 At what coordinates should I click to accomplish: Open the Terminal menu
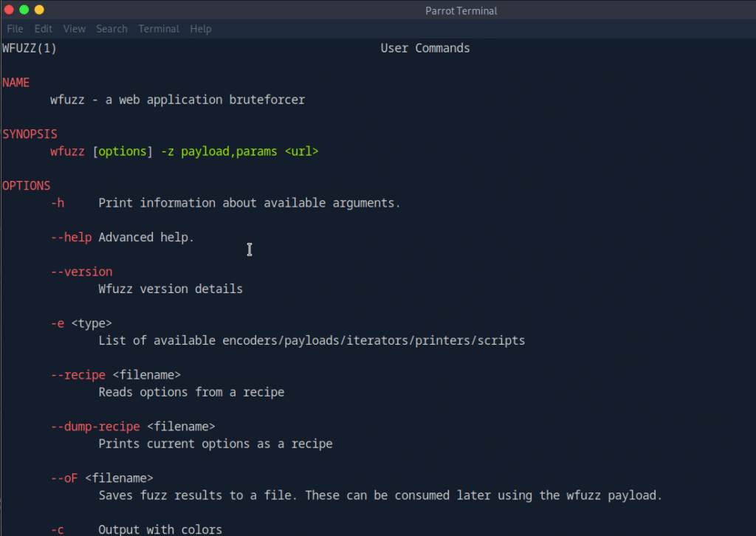159,29
